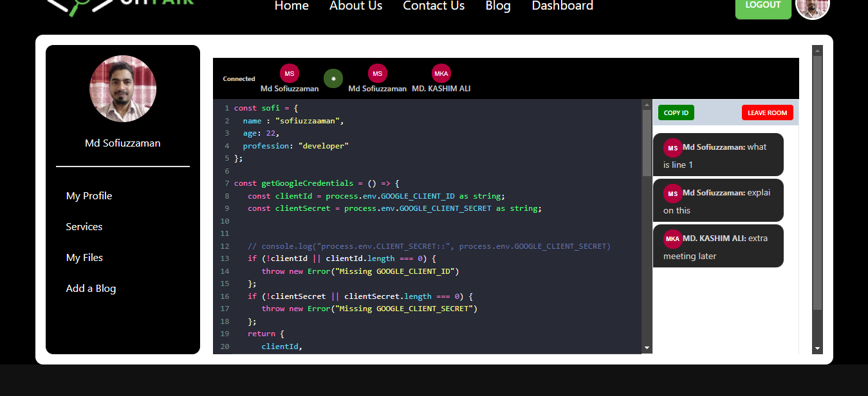Click the Md Sofiuzzaman name under sidebar photo
Screen dimensions: 868x396
[x=123, y=143]
